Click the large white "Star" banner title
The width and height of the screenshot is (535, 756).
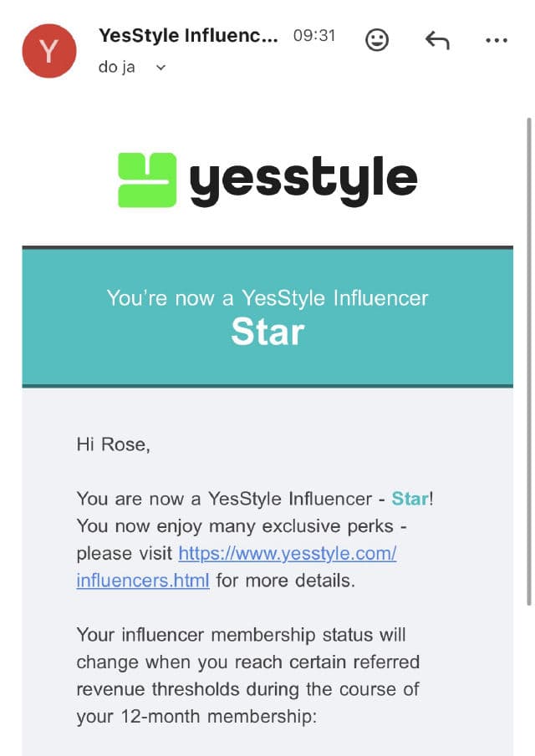(267, 332)
